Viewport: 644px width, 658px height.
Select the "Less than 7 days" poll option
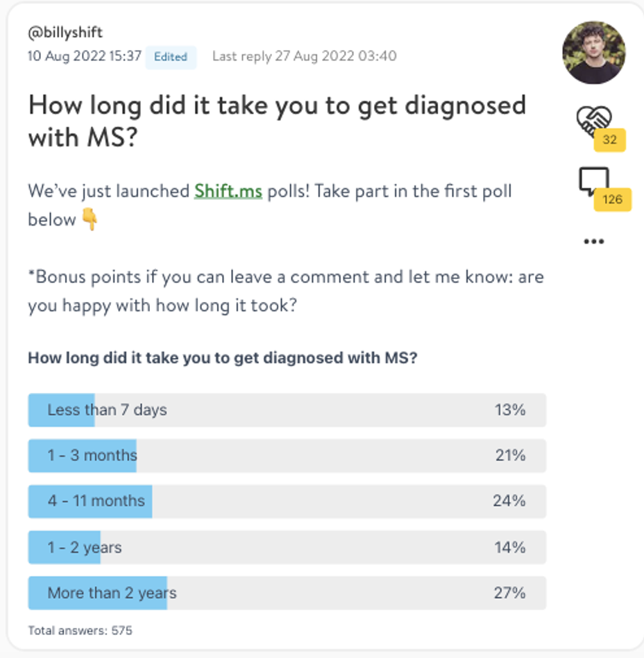click(287, 410)
